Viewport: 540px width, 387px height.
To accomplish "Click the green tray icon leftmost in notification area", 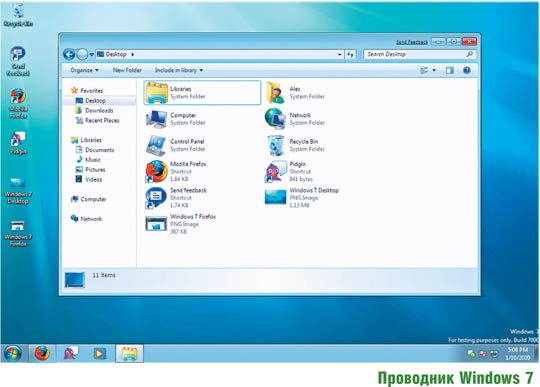I will [x=471, y=354].
